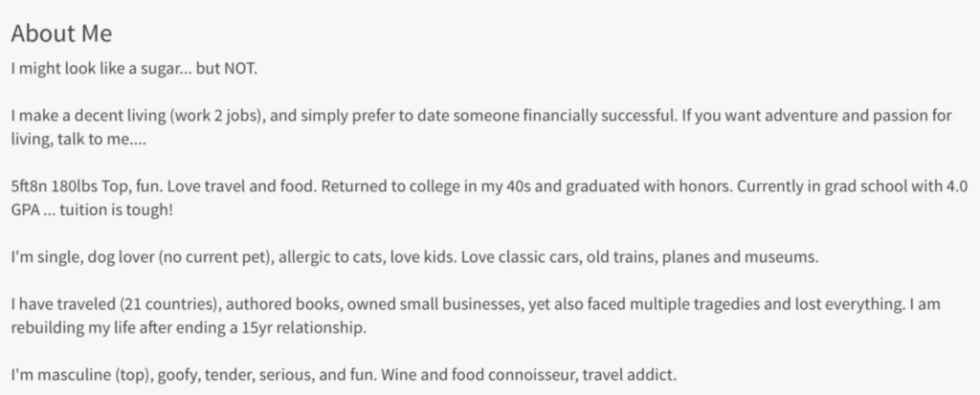980x395 pixels.
Task: Select the capitalized word NOT
Action: [x=238, y=68]
